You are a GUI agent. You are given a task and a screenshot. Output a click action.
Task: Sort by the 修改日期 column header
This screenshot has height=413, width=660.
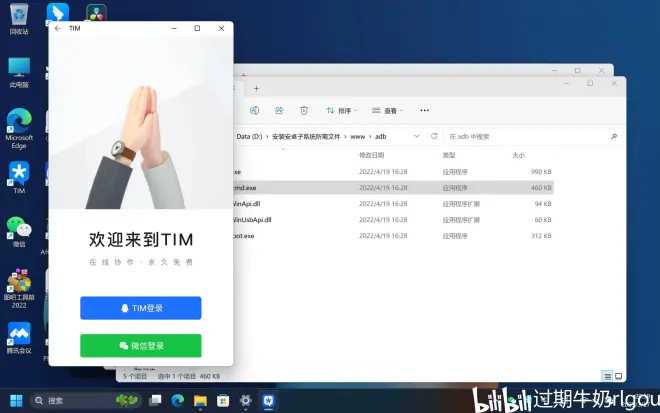coord(372,155)
